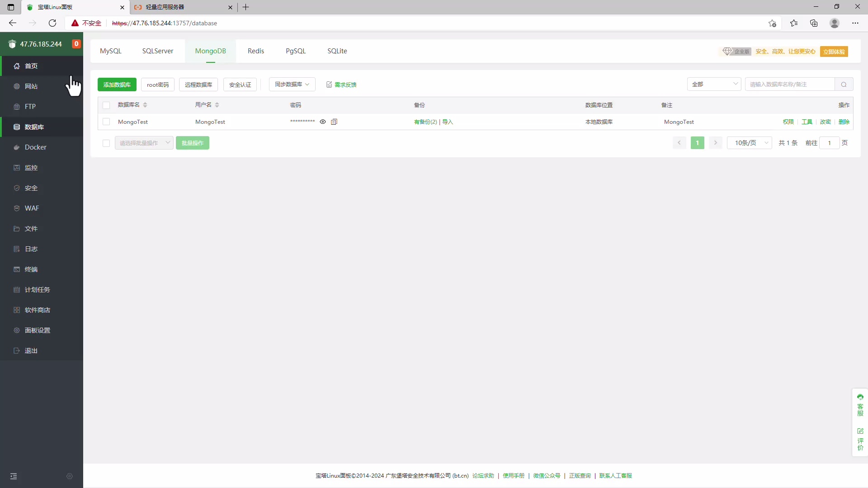This screenshot has width=868, height=488.
Task: Click the delete link for MongoTest
Action: [844, 122]
